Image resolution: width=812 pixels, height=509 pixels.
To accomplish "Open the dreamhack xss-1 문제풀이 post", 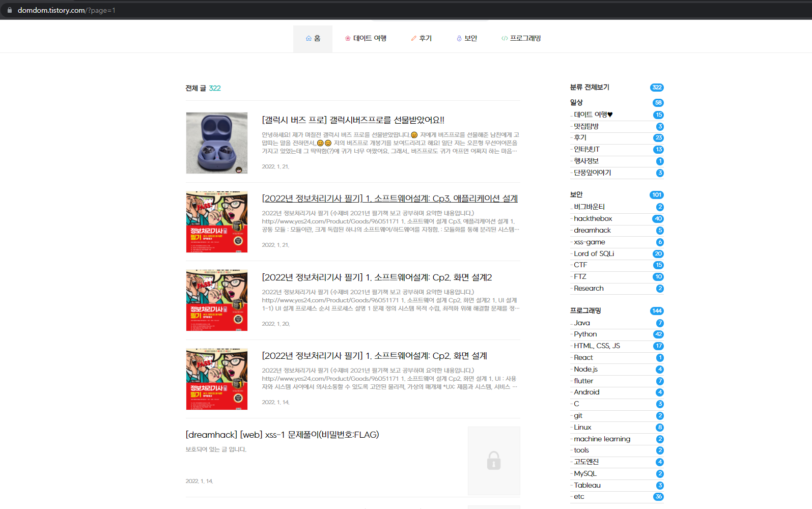I will coord(283,435).
